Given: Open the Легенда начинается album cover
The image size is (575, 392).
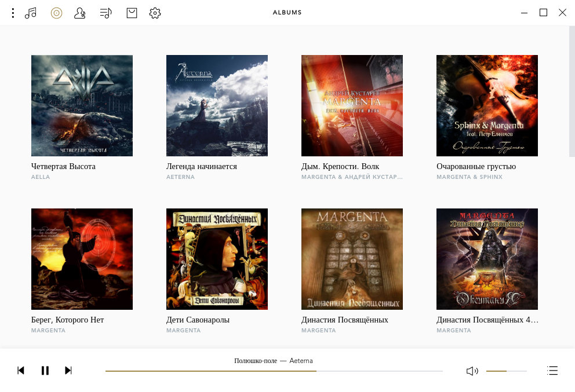Looking at the screenshot, I should coord(217,105).
